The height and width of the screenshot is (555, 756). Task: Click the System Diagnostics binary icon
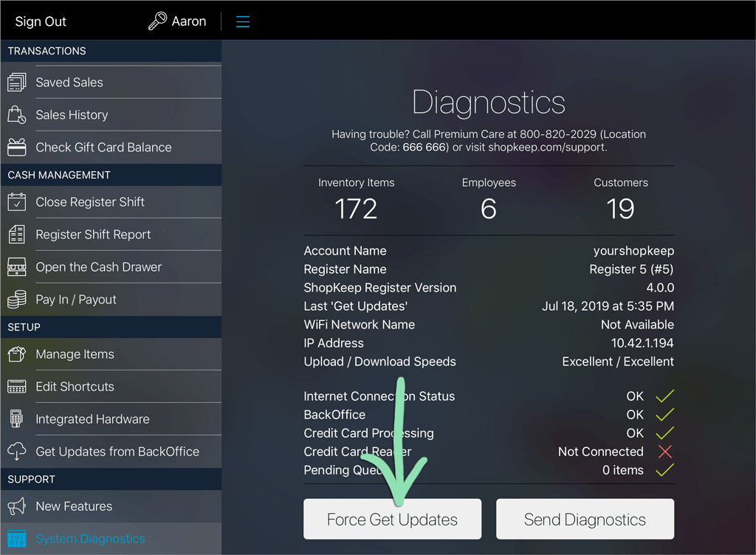pos(17,539)
